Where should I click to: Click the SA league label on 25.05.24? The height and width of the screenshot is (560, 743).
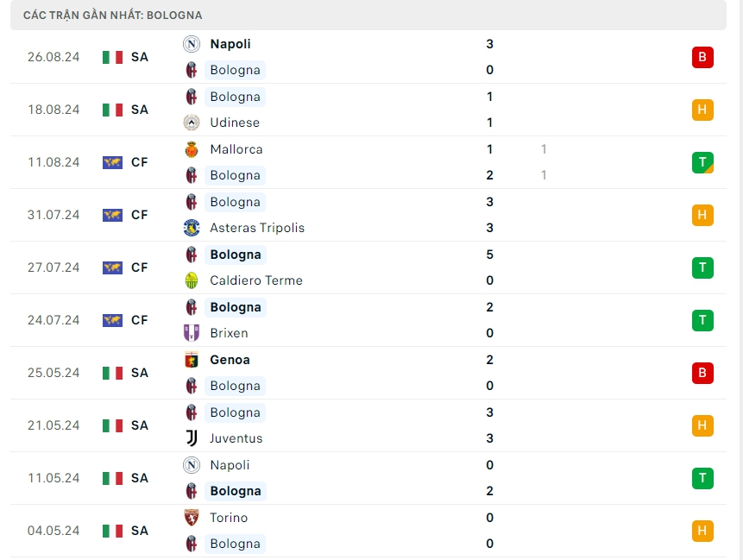tap(140, 373)
